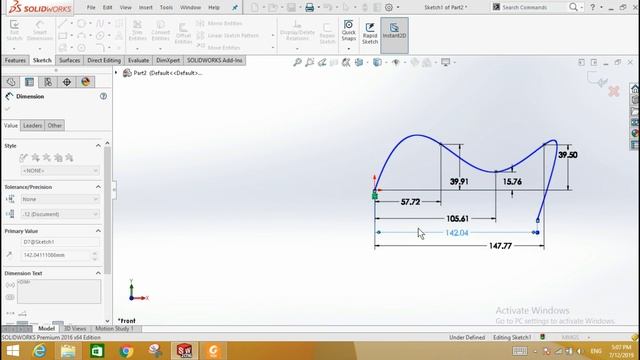
Task: Click the Dimension help question mark
Action: (x=103, y=96)
